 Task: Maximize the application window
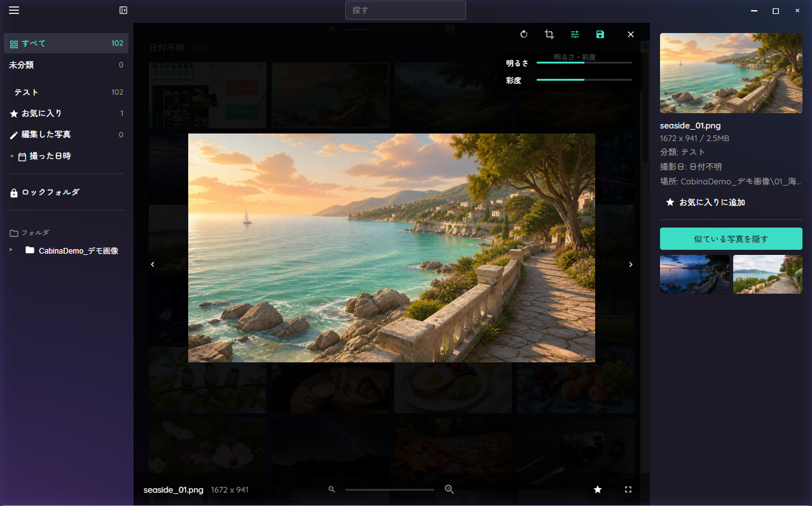[x=776, y=11]
